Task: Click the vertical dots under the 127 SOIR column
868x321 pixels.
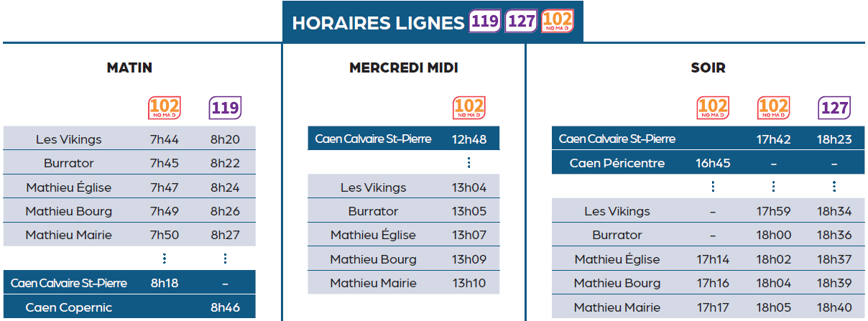Action: tap(834, 187)
